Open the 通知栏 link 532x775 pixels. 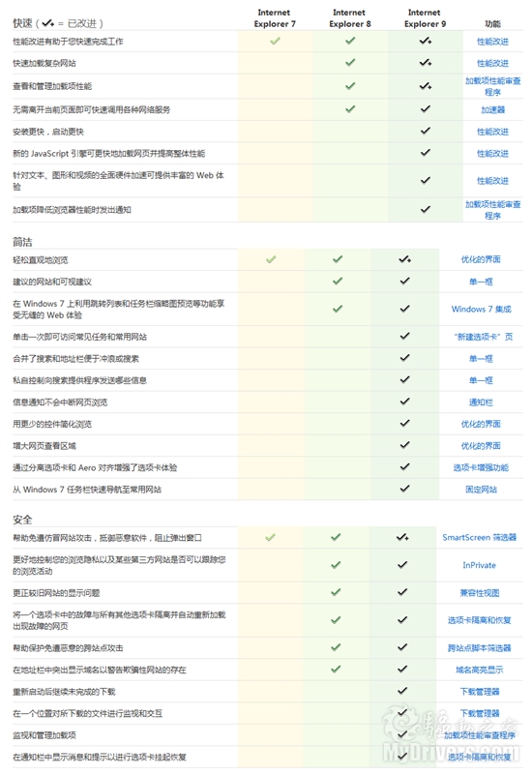pyautogui.click(x=481, y=402)
